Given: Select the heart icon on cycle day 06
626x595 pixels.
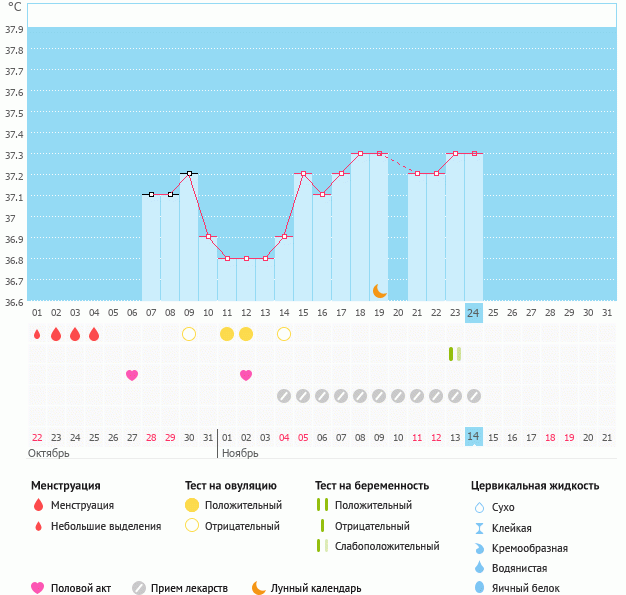Looking at the screenshot, I should pos(132,375).
